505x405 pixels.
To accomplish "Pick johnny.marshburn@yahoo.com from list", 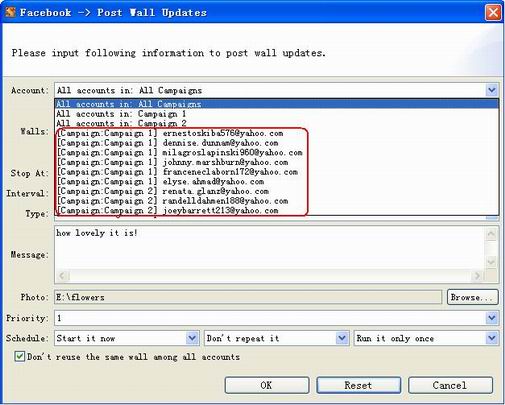I will click(x=277, y=162).
